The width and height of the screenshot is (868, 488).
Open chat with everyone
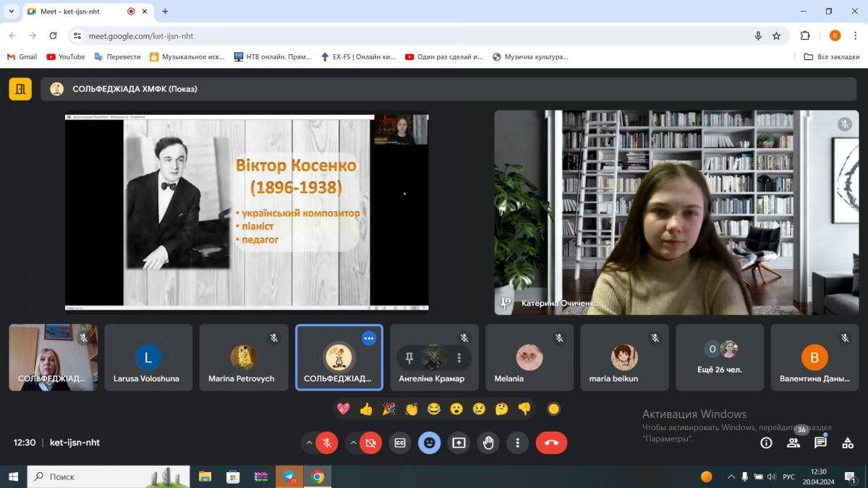[820, 442]
